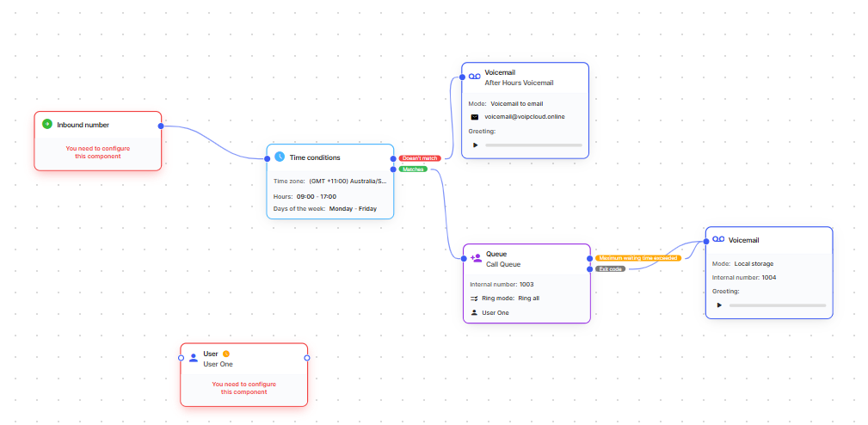
Task: Click the local storage Voicemail tape icon
Action: (718, 240)
